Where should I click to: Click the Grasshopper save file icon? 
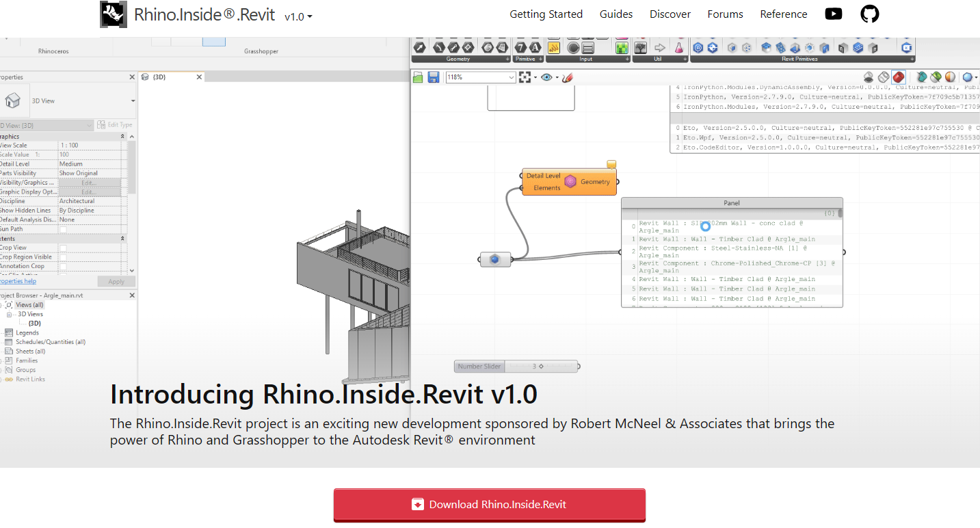(x=434, y=78)
